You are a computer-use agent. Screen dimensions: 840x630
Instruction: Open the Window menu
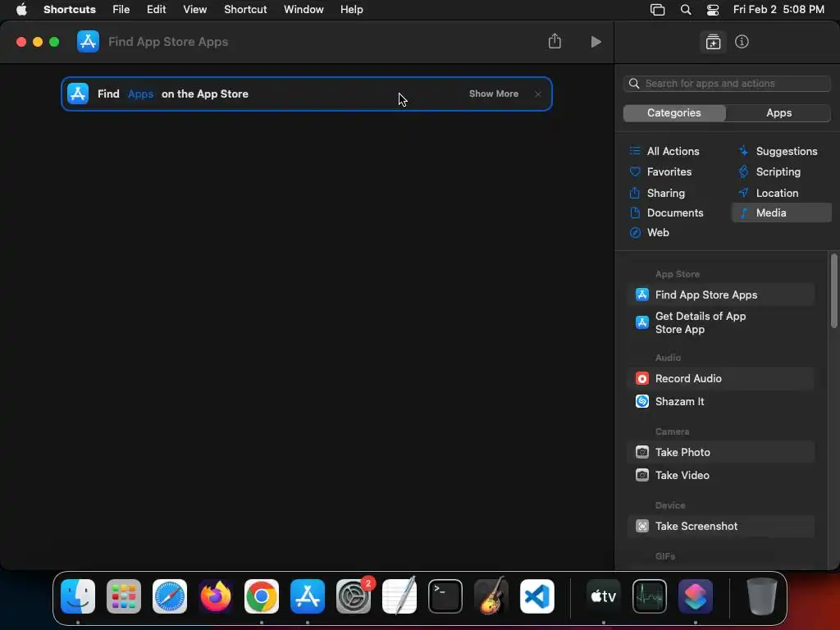pos(304,10)
